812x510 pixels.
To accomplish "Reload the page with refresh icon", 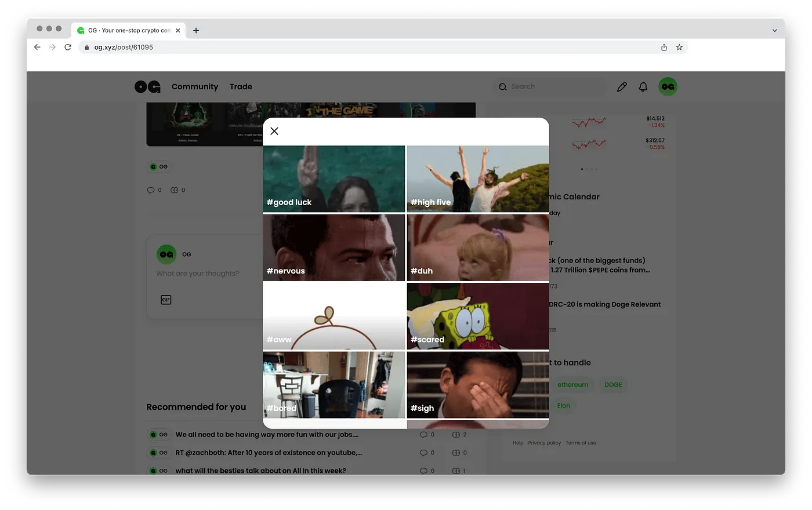I will [68, 48].
